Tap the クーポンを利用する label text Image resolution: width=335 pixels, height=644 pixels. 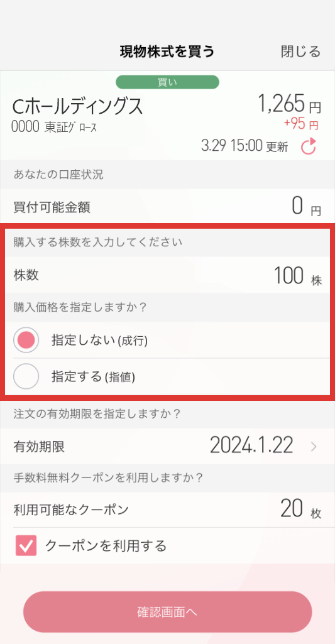(x=106, y=546)
